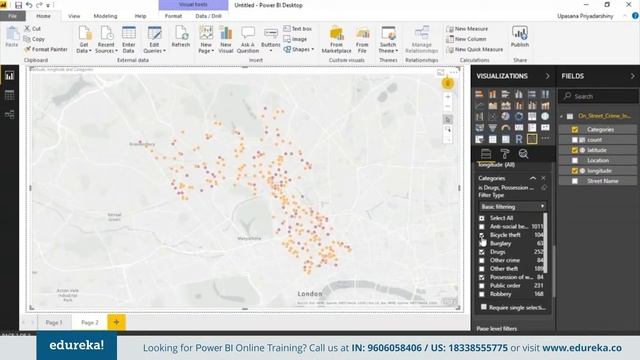640x360 pixels.
Task: Open the Shapes dropdown
Action: click(299, 49)
